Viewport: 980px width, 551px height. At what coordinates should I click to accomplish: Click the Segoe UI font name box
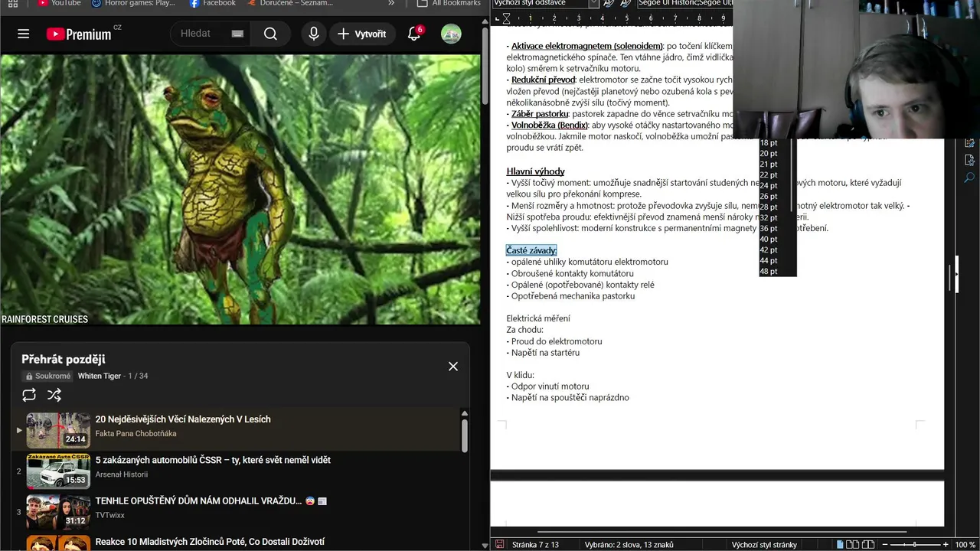[x=684, y=3]
